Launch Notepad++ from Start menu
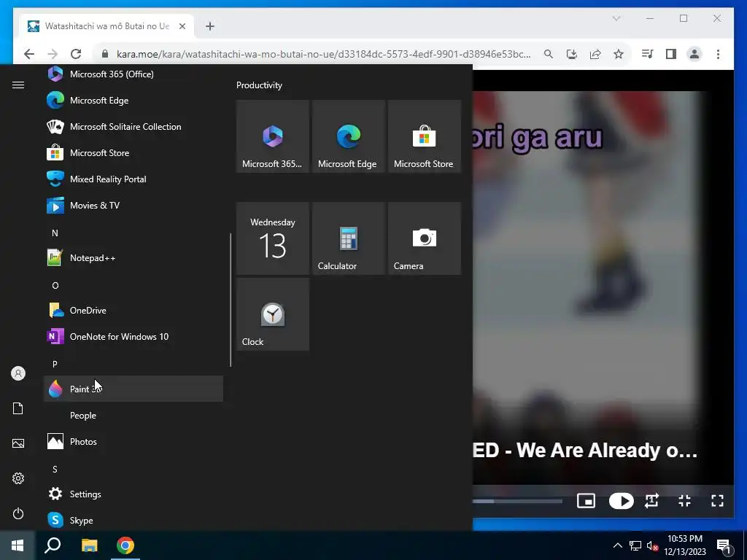The width and height of the screenshot is (747, 560). (133, 258)
